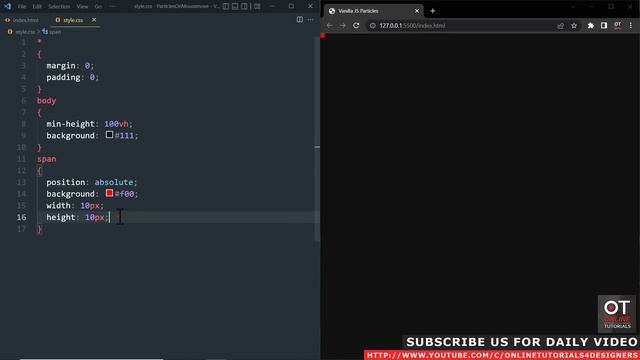Go back in the browser
Viewport: 640px width, 360px height.
tap(329, 25)
